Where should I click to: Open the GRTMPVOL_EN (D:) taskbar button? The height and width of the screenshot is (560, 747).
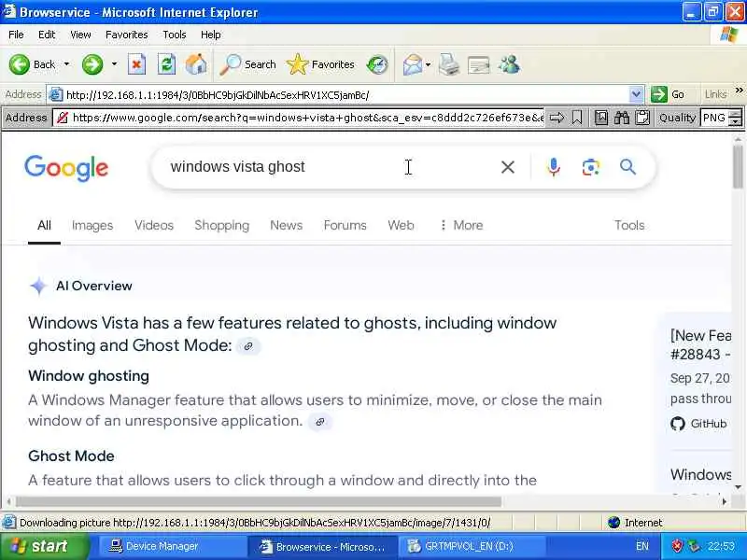pos(472,546)
